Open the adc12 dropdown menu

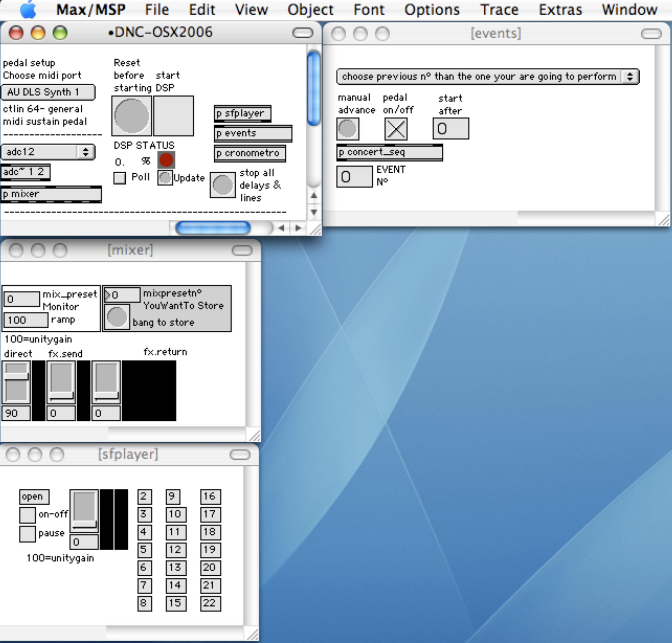(48, 152)
